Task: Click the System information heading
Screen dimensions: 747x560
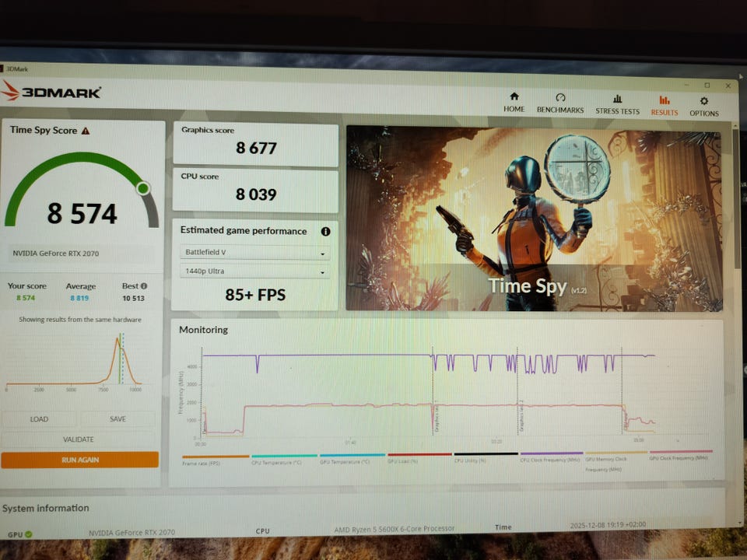Action: 46,508
